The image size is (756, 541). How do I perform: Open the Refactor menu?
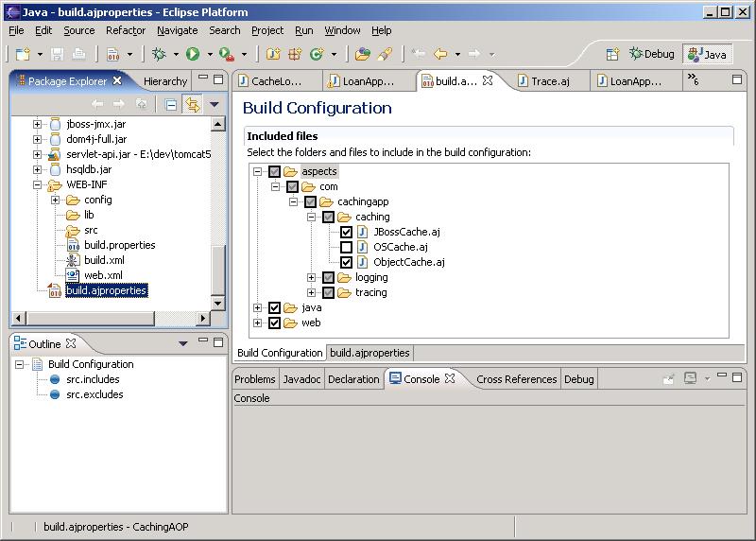click(126, 30)
